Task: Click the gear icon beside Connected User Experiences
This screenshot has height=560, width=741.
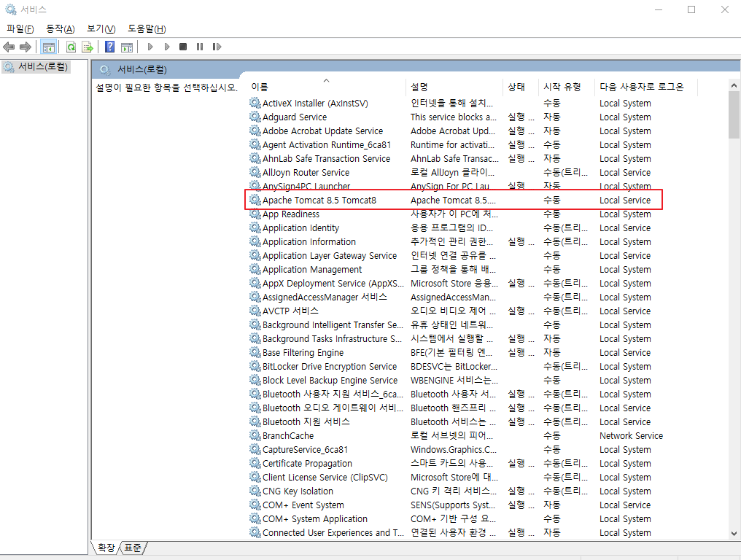Action: [255, 532]
